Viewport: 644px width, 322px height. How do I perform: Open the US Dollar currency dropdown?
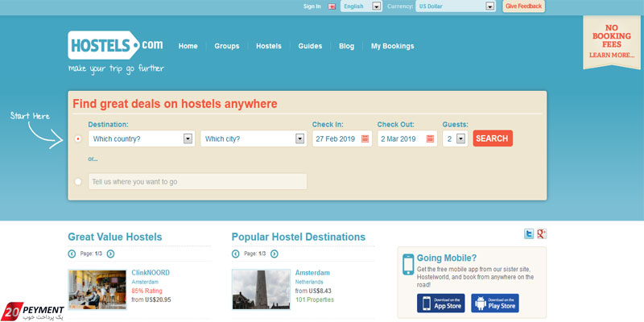click(x=455, y=6)
